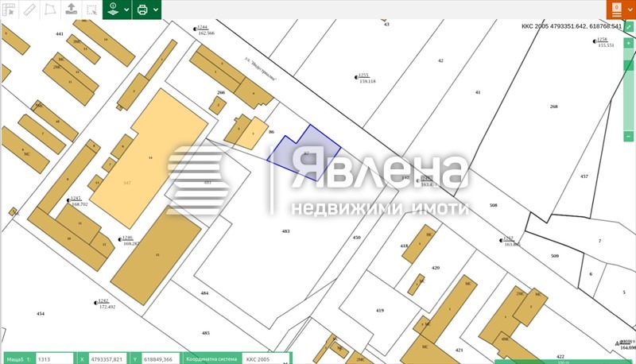Click the scale value input field
This screenshot has height=364, width=636.
(55, 359)
